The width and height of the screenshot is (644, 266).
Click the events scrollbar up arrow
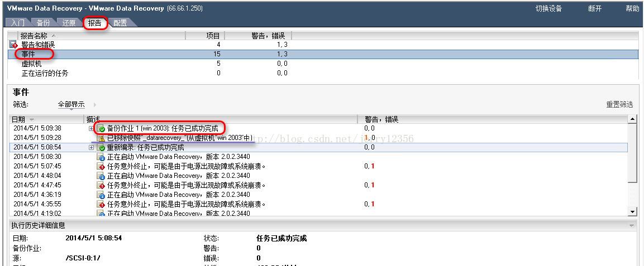click(632, 119)
